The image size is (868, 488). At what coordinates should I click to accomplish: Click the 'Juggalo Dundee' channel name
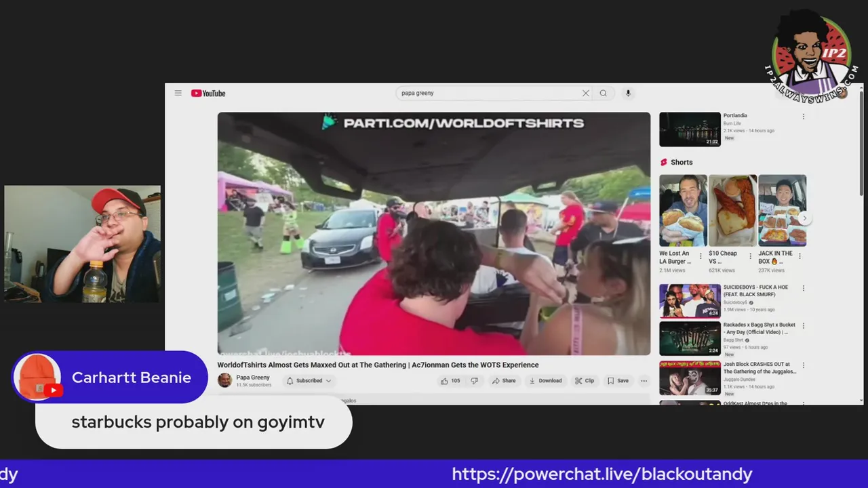tap(740, 380)
